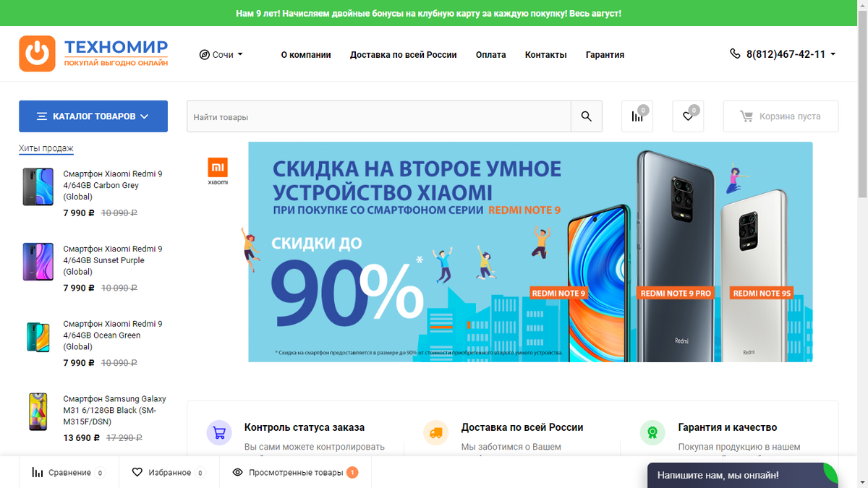
Task: Click the Redmi 9 Ocean Green thumbnail
Action: point(38,337)
